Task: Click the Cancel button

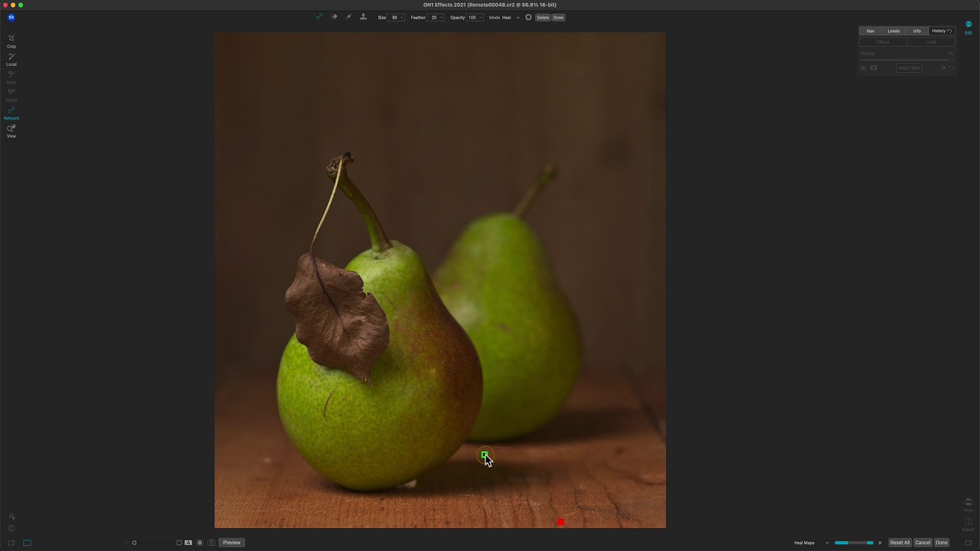Action: [923, 543]
